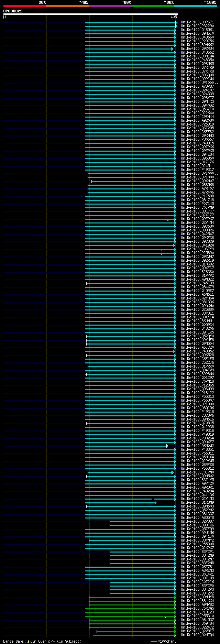220x644 pixels.
Task: Click the orange ~40% identity legend bar
Action: coord(67,6)
